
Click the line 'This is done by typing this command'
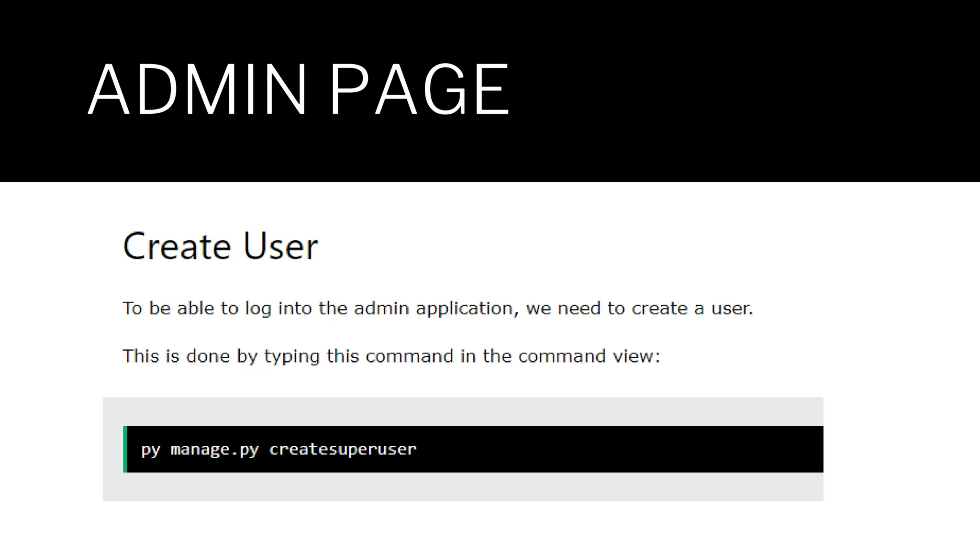(391, 356)
